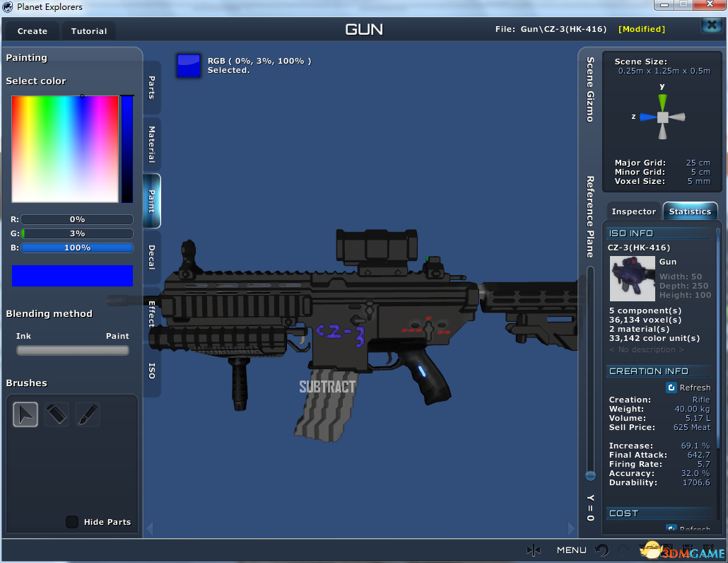The image size is (728, 563).
Task: Click the reference plane height slider handle
Action: point(590,476)
